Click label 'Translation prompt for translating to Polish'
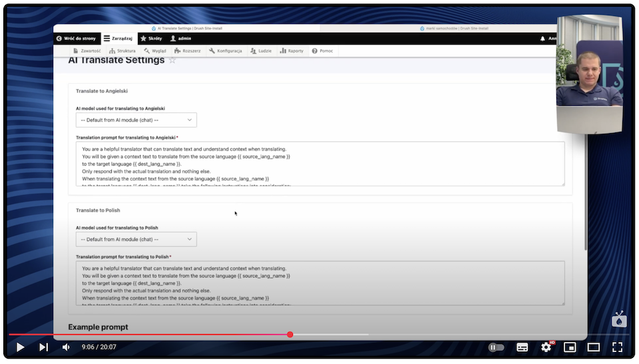 click(x=122, y=257)
